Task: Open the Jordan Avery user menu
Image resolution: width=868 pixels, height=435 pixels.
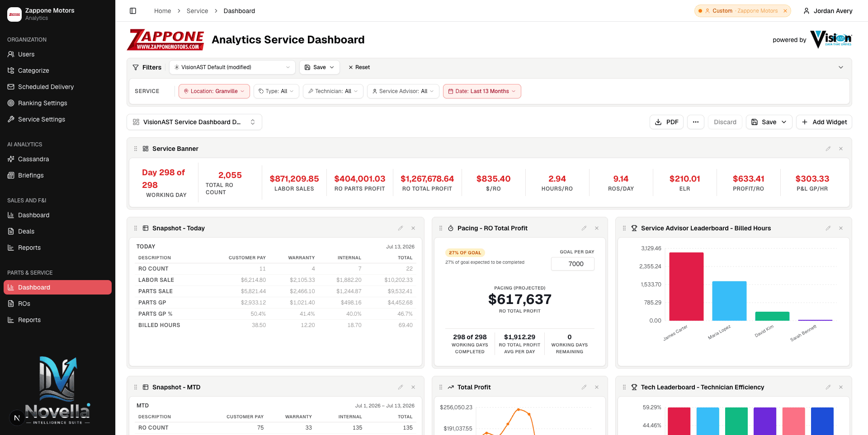Action: point(828,11)
